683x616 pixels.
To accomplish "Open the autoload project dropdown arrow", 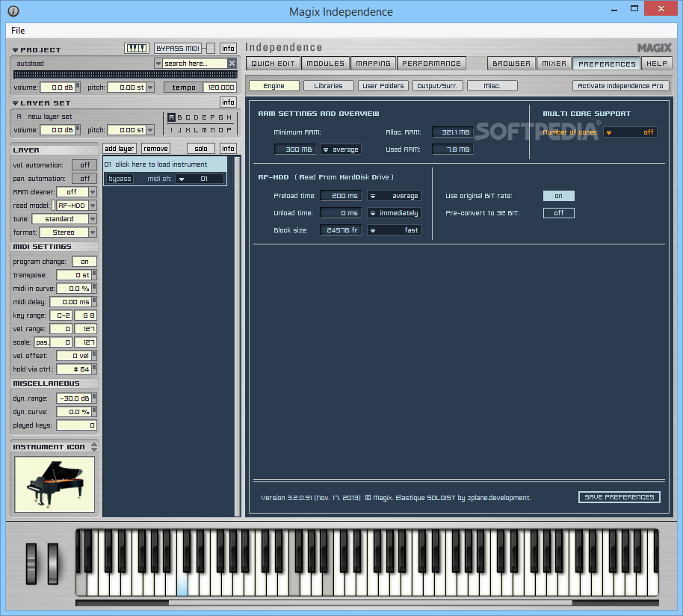I will pyautogui.click(x=158, y=63).
